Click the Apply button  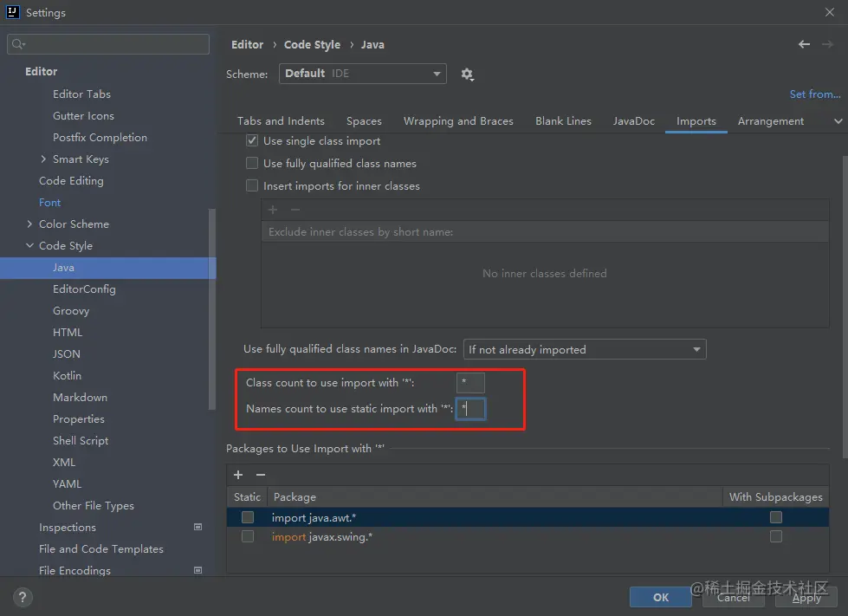click(x=806, y=597)
